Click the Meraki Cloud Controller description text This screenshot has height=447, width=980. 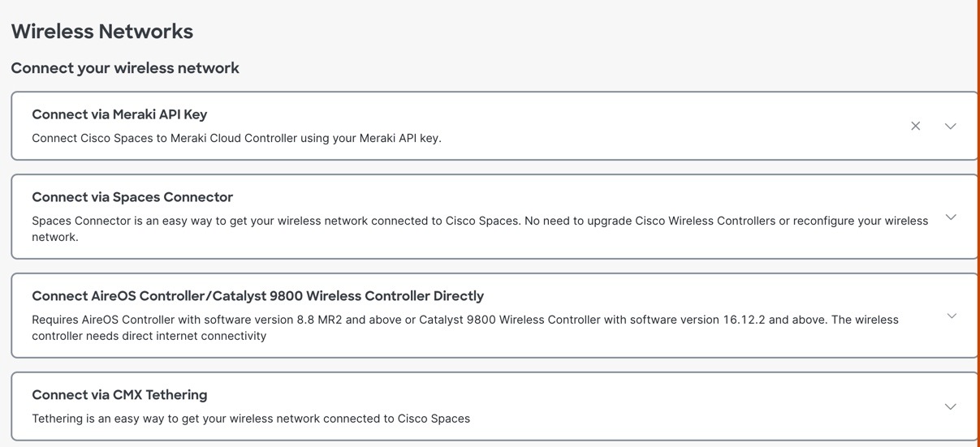[236, 138]
